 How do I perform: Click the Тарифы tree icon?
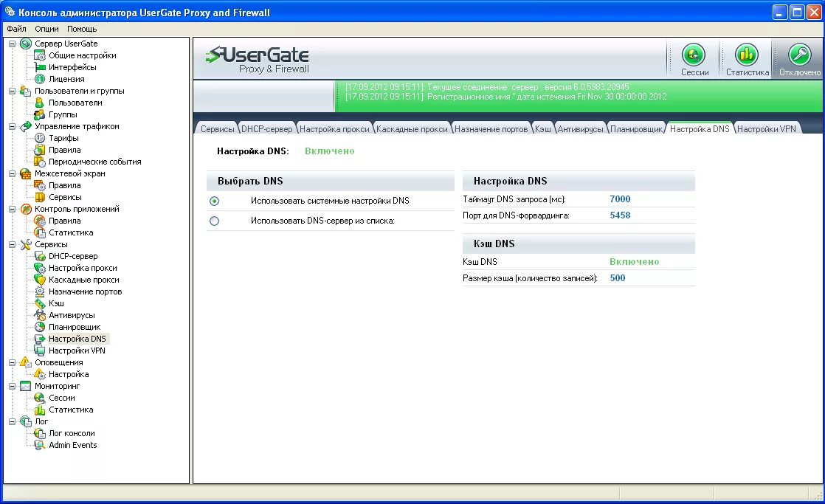click(x=39, y=138)
